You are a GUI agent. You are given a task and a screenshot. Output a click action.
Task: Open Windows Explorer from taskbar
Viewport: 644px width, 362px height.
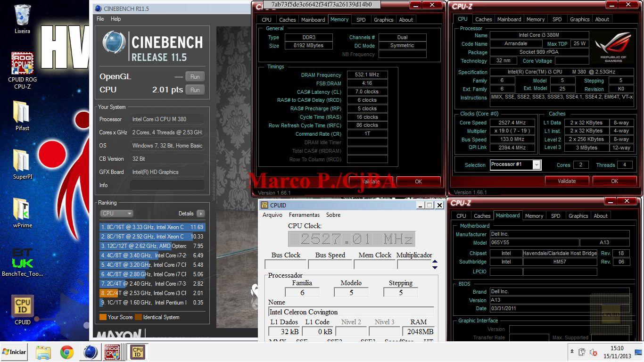43,352
